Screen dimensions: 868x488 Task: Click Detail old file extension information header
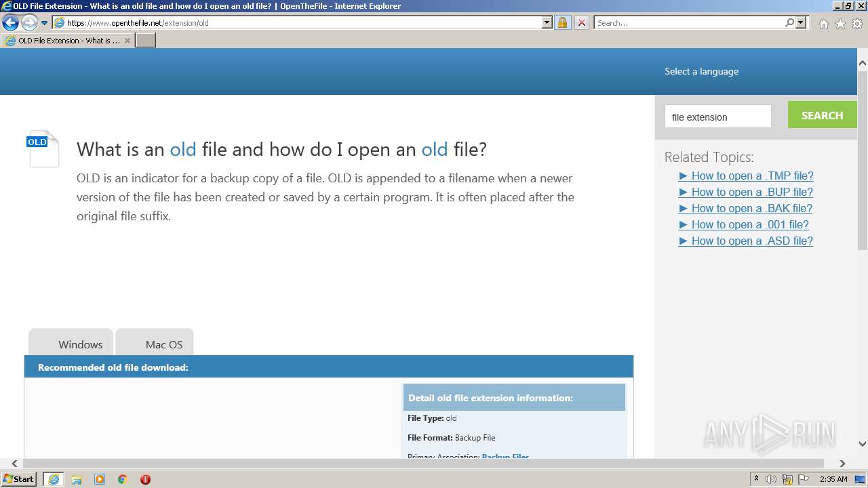pyautogui.click(x=514, y=398)
